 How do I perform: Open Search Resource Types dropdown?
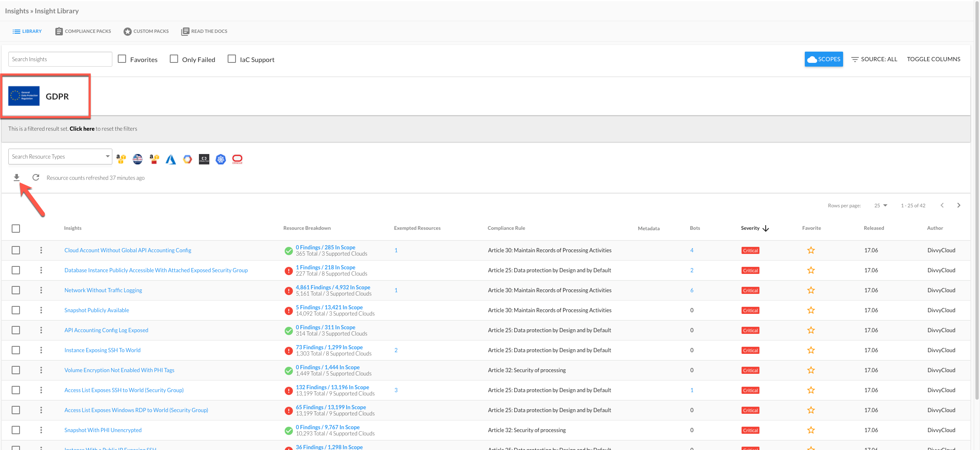60,157
